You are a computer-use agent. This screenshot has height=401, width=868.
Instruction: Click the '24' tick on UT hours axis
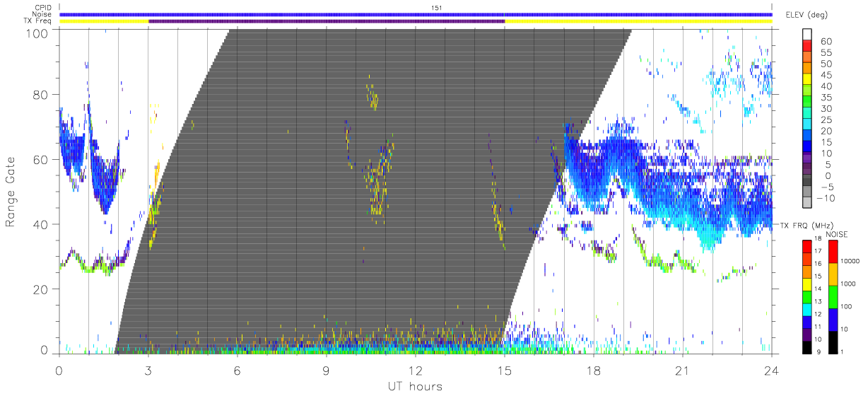772,370
